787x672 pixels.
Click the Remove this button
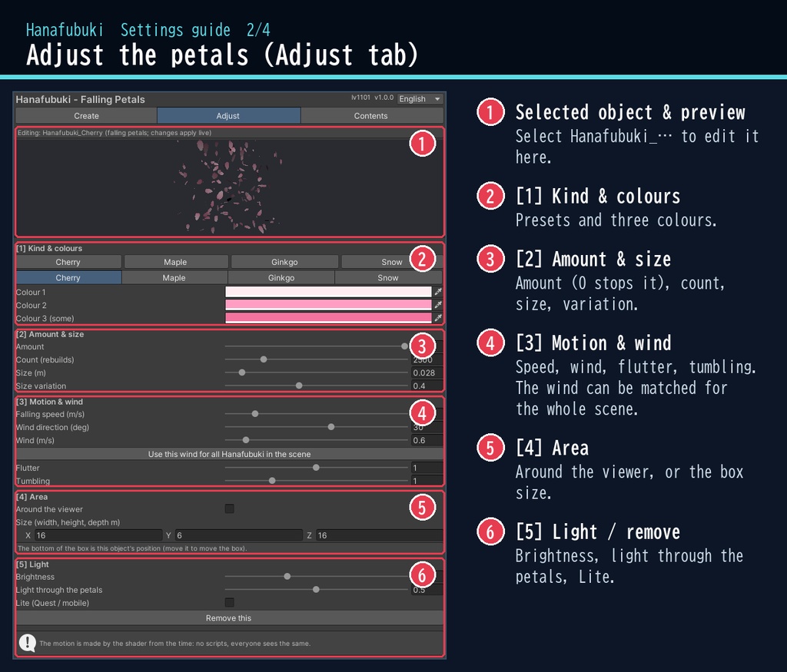[229, 617]
